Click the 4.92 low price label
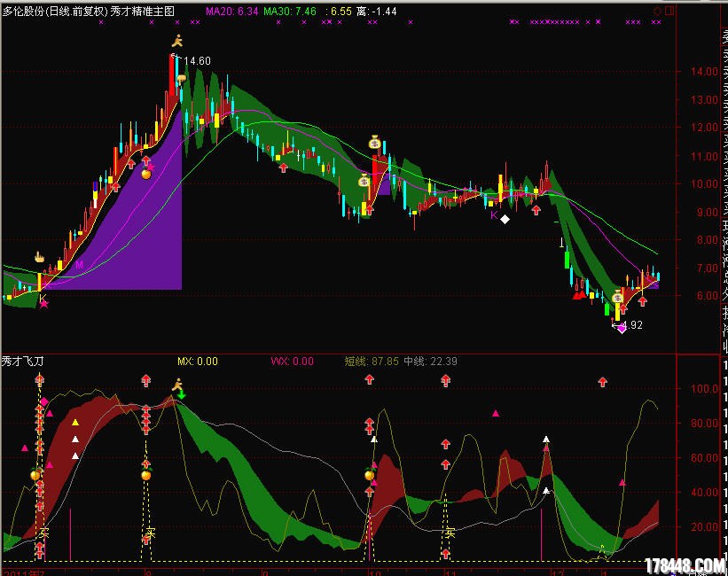 coord(632,325)
